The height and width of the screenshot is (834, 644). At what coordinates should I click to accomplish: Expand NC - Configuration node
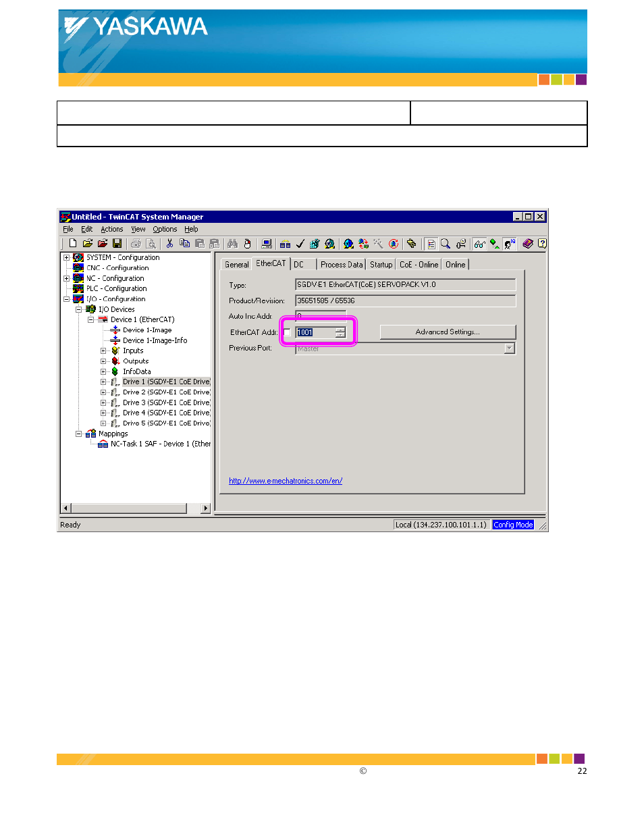tap(66, 278)
